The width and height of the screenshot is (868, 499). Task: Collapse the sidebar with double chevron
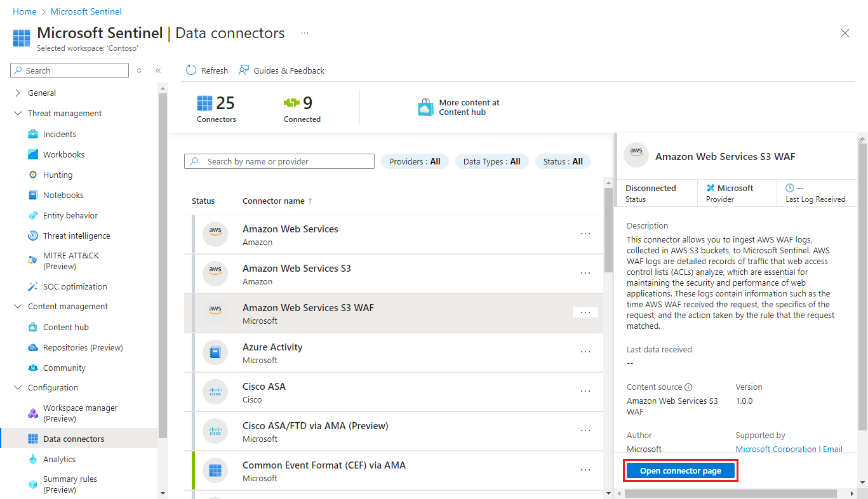click(159, 70)
